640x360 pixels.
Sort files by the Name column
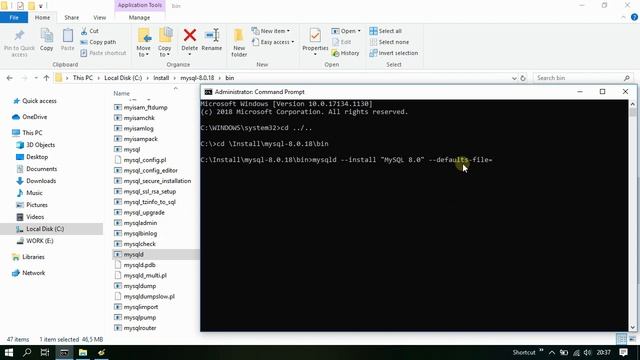pyautogui.click(x=122, y=93)
